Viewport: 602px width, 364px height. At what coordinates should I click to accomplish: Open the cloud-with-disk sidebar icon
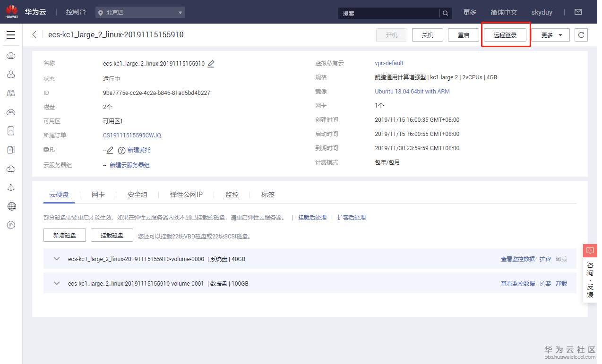pos(11,112)
